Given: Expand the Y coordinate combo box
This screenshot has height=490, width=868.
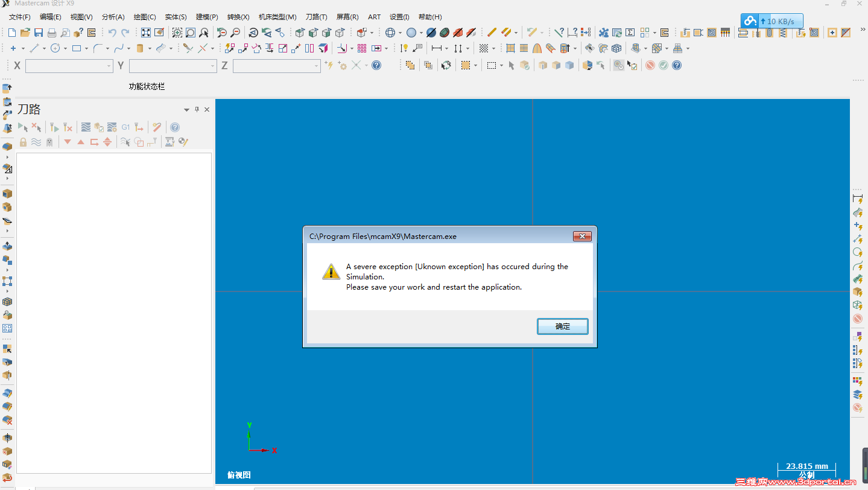Looking at the screenshot, I should click(x=213, y=66).
